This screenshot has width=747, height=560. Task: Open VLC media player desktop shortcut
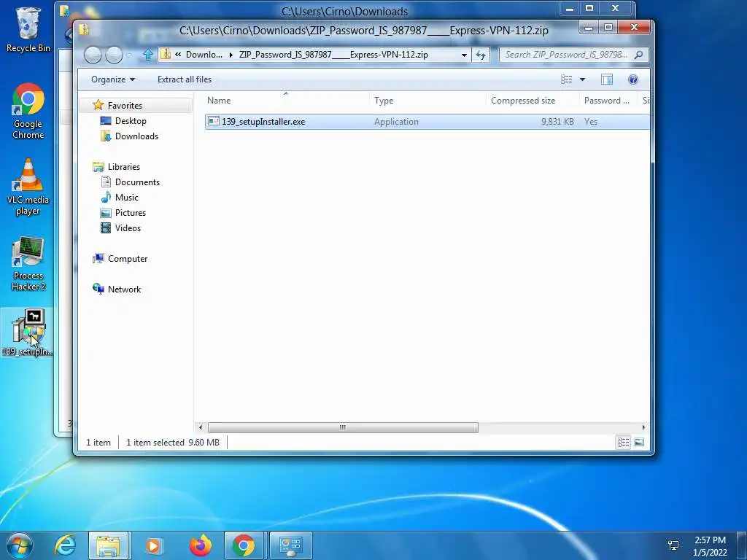[28, 187]
